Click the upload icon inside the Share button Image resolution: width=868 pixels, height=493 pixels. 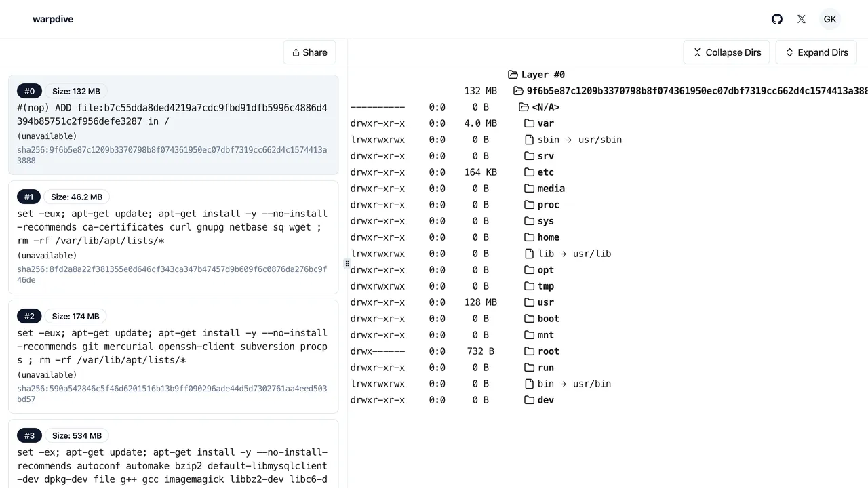[296, 52]
